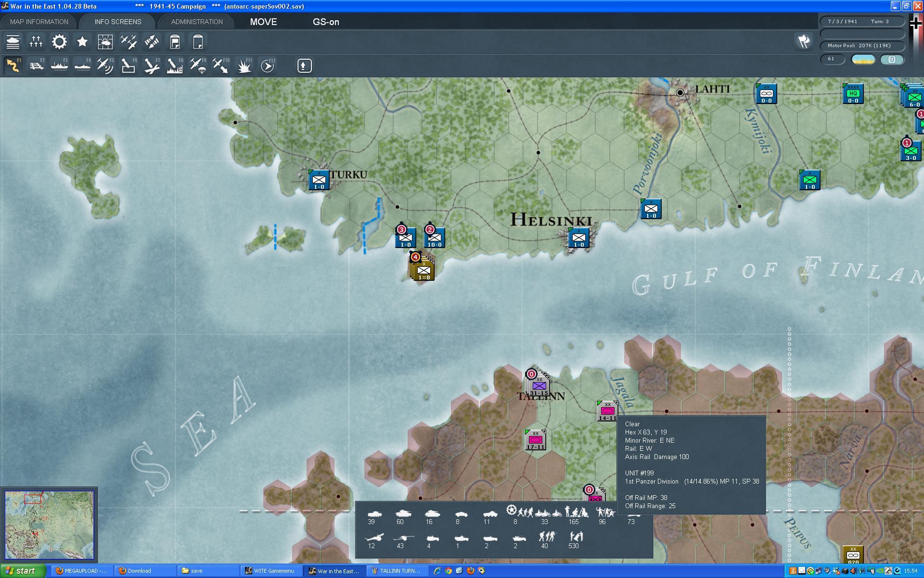Viewport: 924px width, 578px height.
Task: Click the date and turn display
Action: click(x=862, y=21)
